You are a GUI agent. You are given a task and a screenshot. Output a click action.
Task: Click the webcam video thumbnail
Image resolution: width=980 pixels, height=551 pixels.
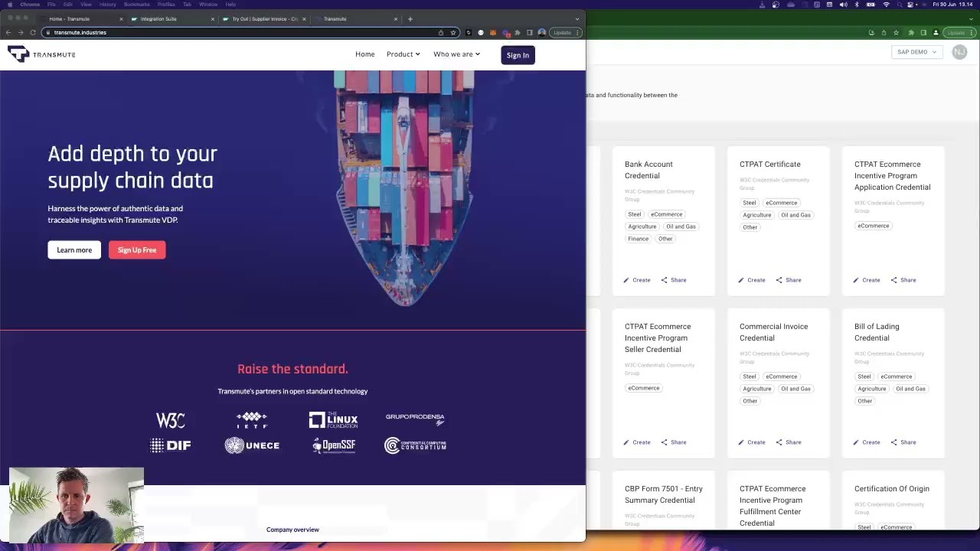[x=77, y=504]
